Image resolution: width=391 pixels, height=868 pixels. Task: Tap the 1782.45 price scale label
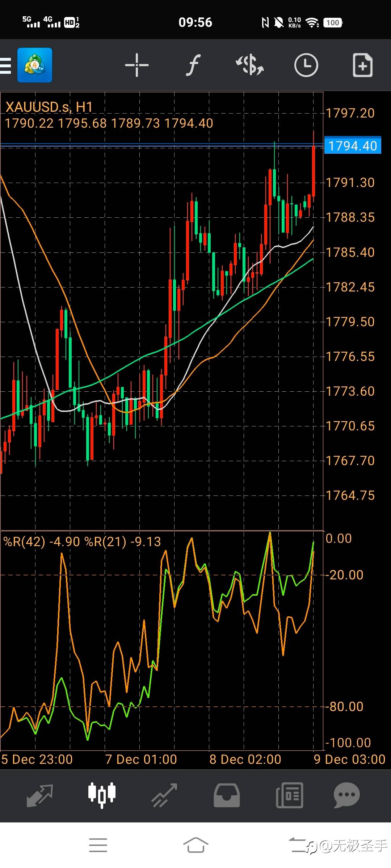tap(350, 287)
